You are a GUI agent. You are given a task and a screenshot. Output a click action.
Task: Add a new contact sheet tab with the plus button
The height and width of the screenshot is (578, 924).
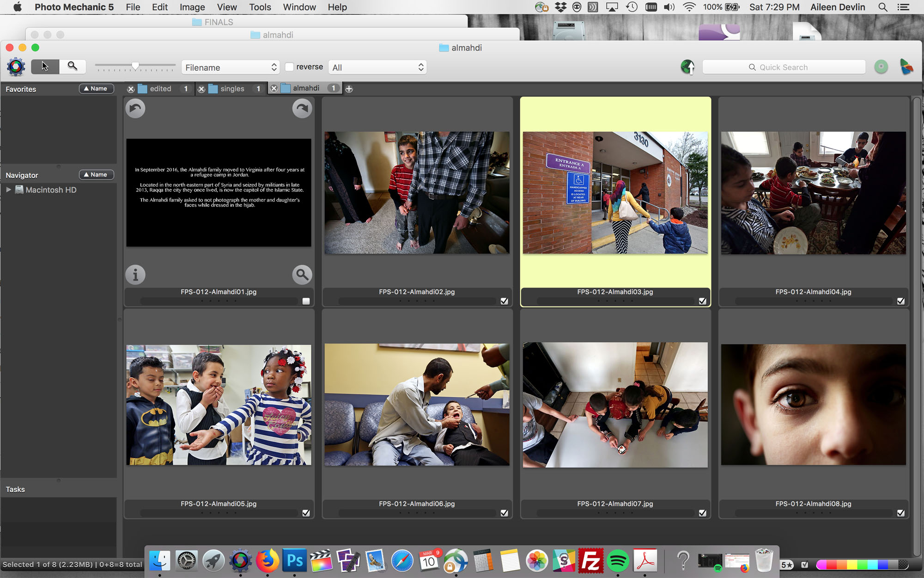349,89
